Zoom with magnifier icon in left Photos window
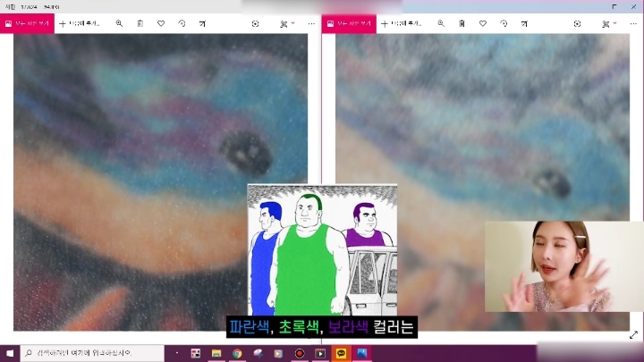This screenshot has height=362, width=644. tap(119, 23)
